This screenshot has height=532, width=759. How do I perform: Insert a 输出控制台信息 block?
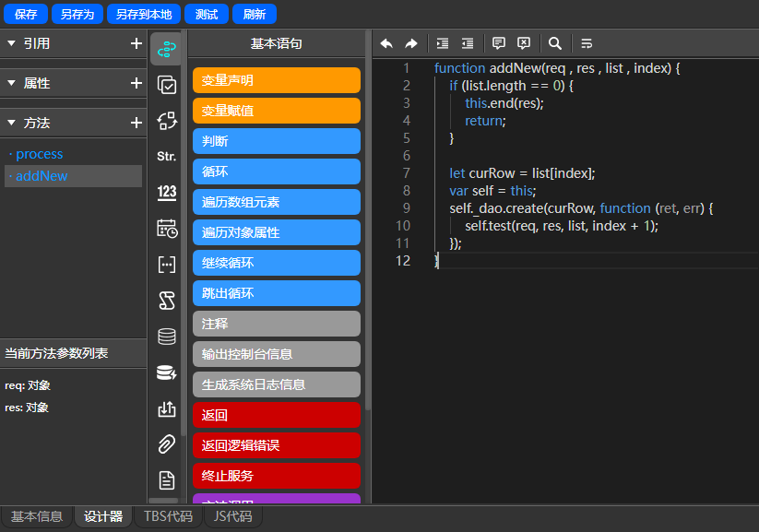[x=277, y=354]
